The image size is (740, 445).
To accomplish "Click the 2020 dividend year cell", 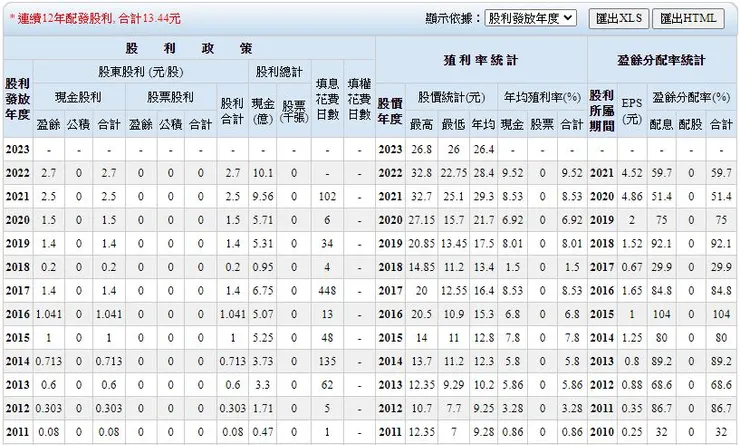I will 17,220.
